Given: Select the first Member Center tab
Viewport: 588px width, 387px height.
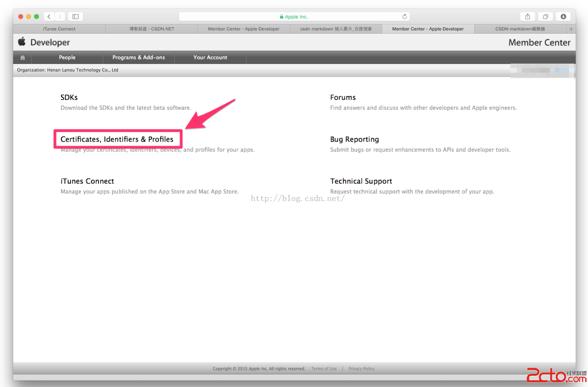Looking at the screenshot, I should point(243,29).
